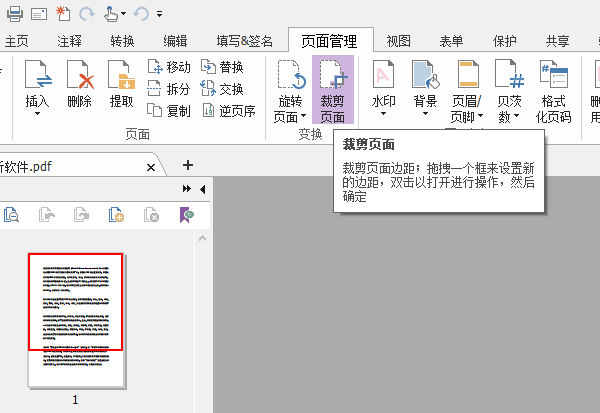This screenshot has width=600, height=413.
Task: Click the rotate page clockwise thumbnail icon
Action: pos(82,215)
